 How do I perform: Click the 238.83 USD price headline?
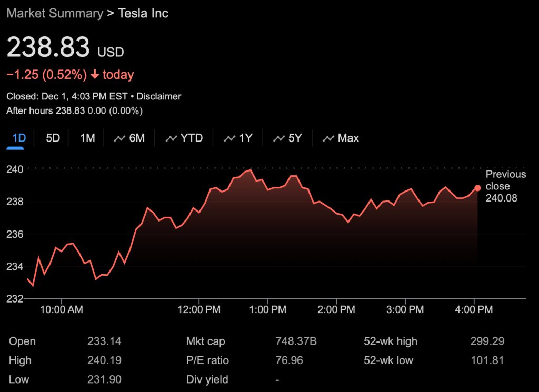(65, 48)
